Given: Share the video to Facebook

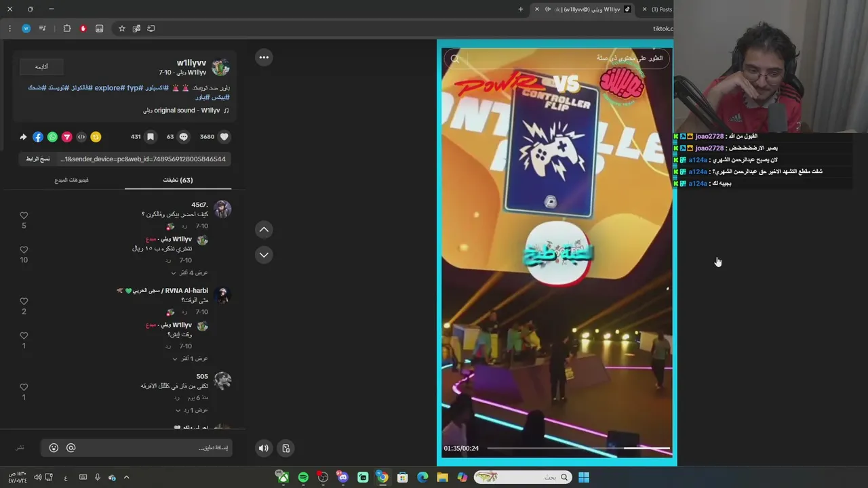Looking at the screenshot, I should (x=38, y=137).
